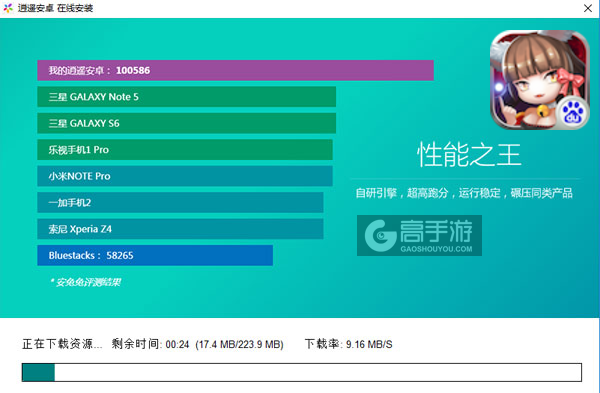Select the Bluestacks 58265 blue bar
The image size is (600, 393).
pyautogui.click(x=155, y=255)
